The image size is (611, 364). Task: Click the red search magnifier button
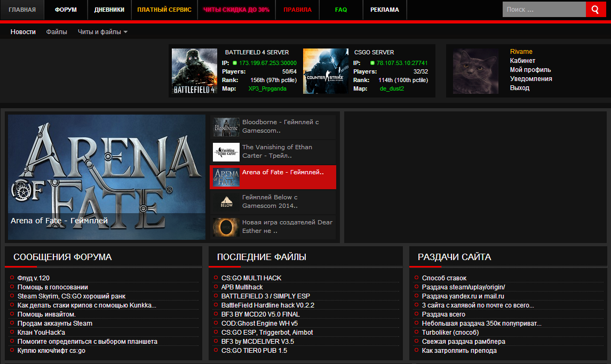tap(596, 10)
